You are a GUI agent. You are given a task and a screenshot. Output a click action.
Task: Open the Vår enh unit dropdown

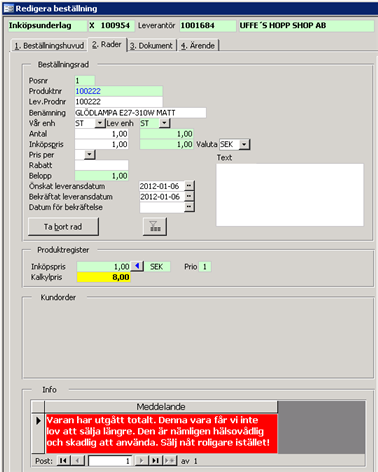(x=100, y=123)
